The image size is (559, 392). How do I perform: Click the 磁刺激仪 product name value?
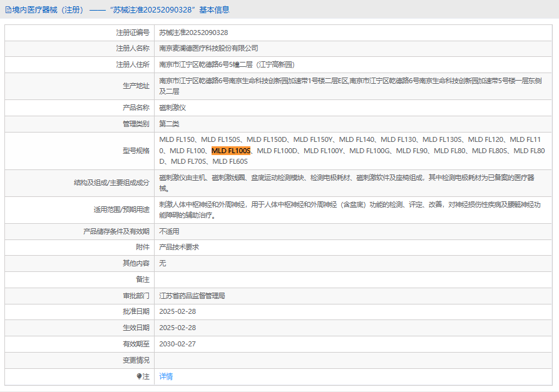click(x=173, y=108)
